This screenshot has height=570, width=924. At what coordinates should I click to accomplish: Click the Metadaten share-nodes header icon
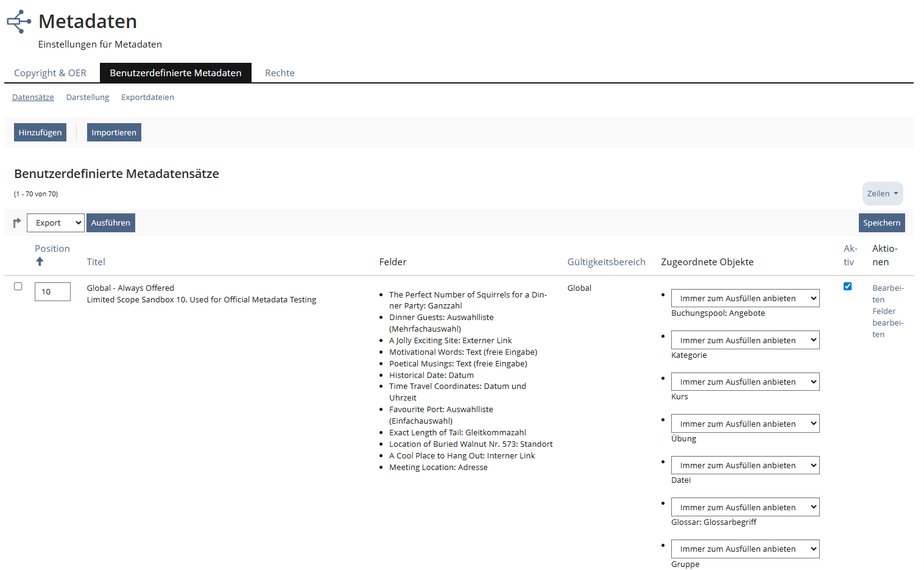[x=19, y=21]
